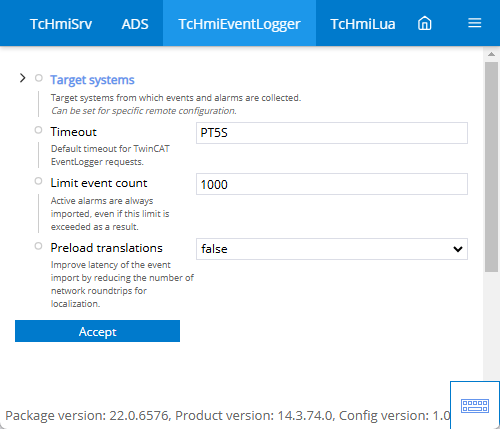The image size is (500, 429).
Task: Open the TcHmiLua tab
Action: click(x=363, y=24)
